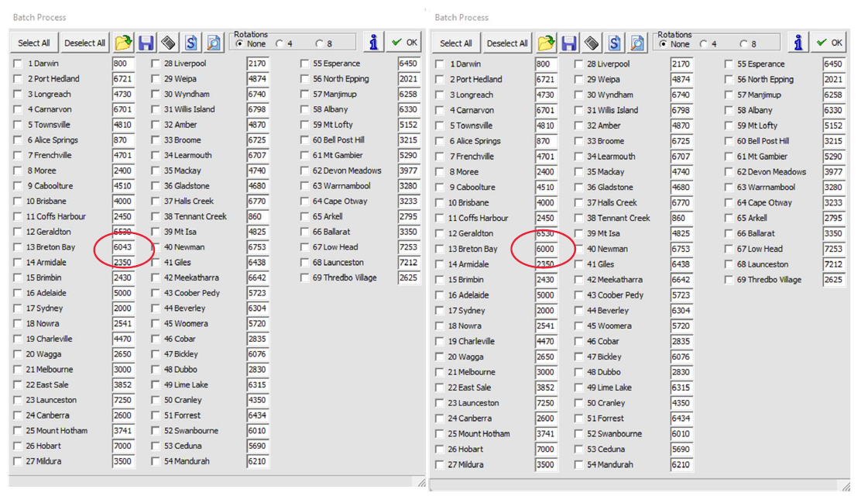Select Rotations 8 radio in right dialog
Image resolution: width=868 pixels, height=503 pixels.
743,44
